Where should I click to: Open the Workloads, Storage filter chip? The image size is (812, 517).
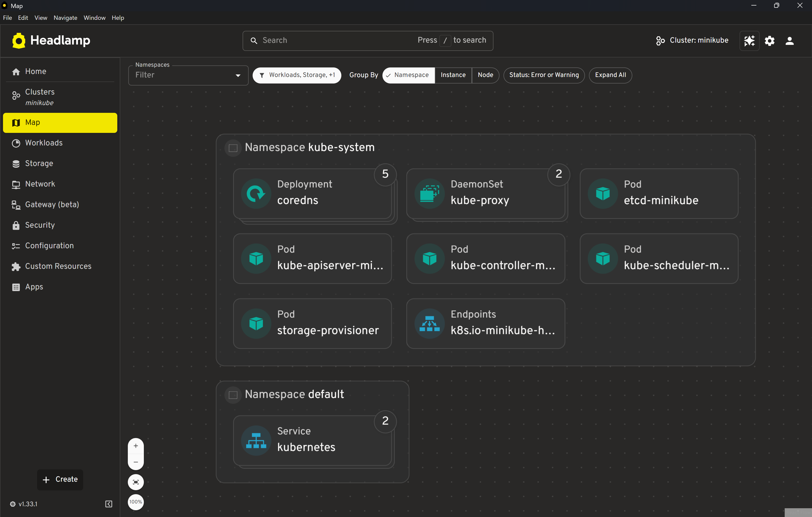pos(297,75)
